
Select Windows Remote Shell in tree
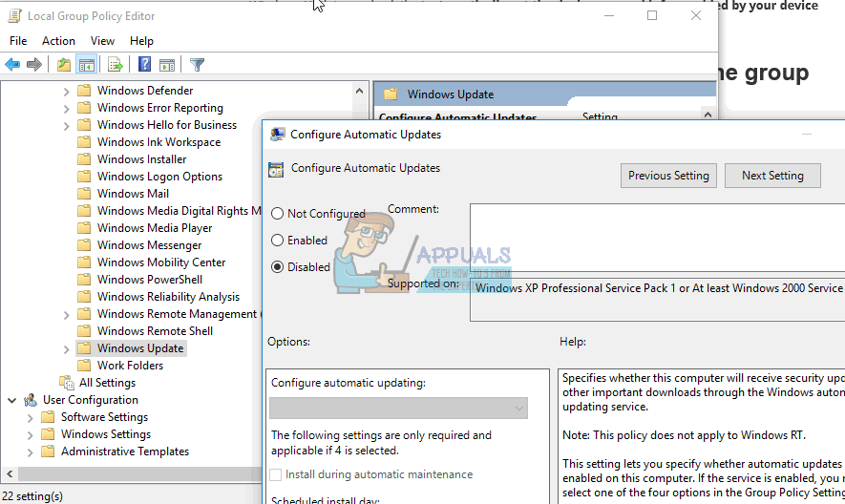[x=155, y=331]
